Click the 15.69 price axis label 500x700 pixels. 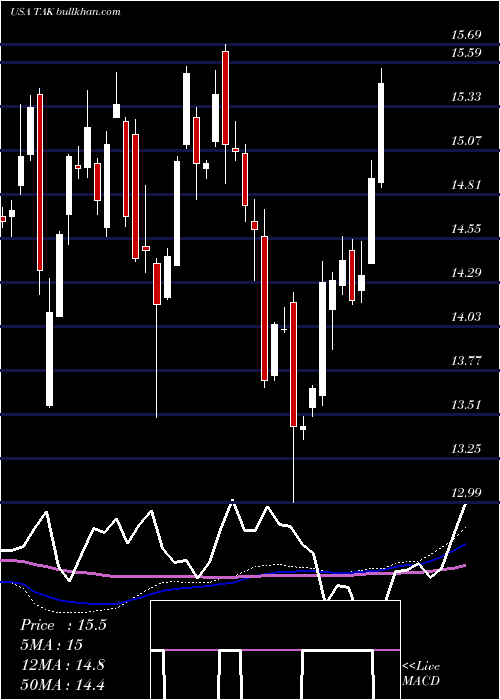pyautogui.click(x=466, y=34)
